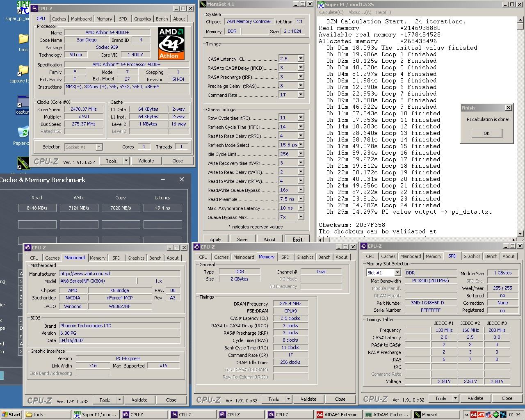This screenshot has height=420, width=525.
Task: Click Close in the CPU-Z Mainboard window
Action: click(x=171, y=400)
